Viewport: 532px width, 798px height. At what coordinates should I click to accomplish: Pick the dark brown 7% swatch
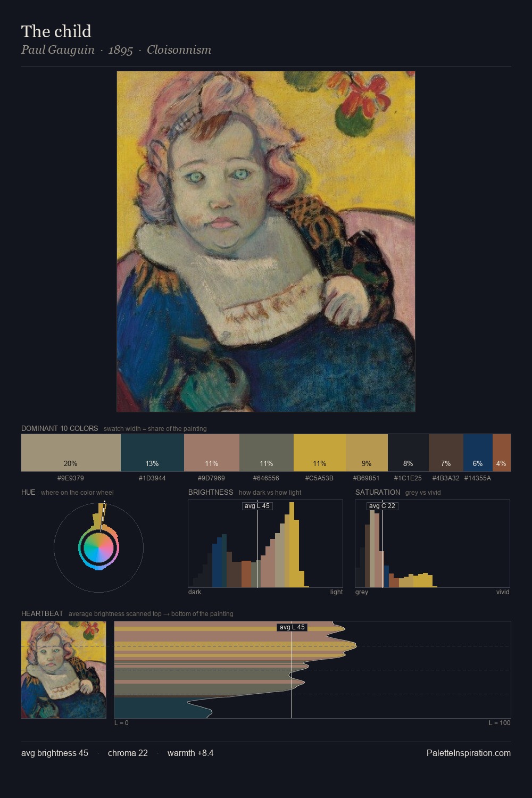tap(446, 453)
